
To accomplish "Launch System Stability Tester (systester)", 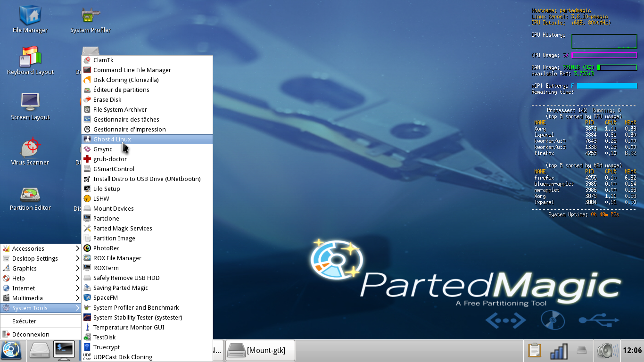I will click(x=147, y=317).
